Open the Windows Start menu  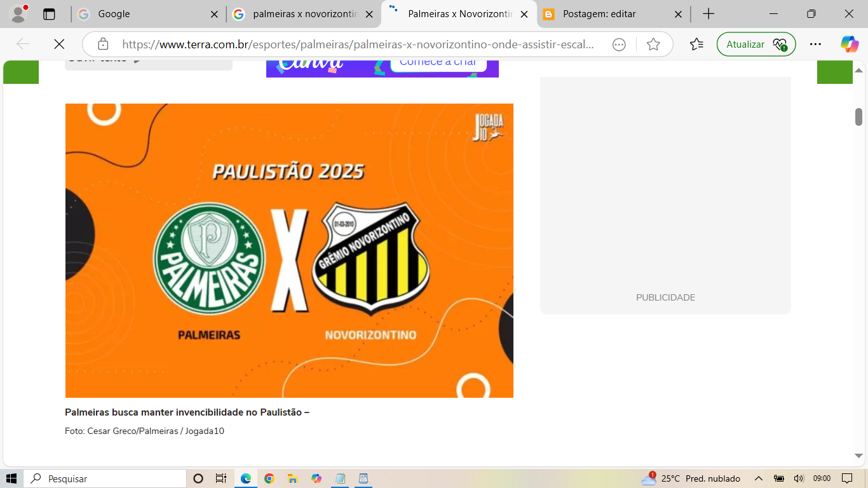(11, 478)
